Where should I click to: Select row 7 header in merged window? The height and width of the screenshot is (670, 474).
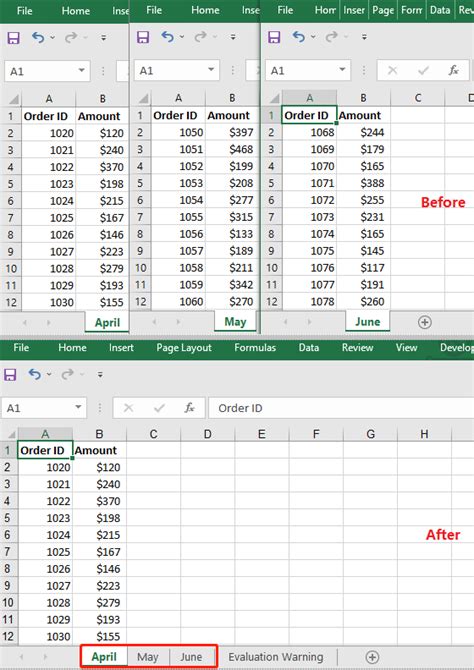point(8,552)
